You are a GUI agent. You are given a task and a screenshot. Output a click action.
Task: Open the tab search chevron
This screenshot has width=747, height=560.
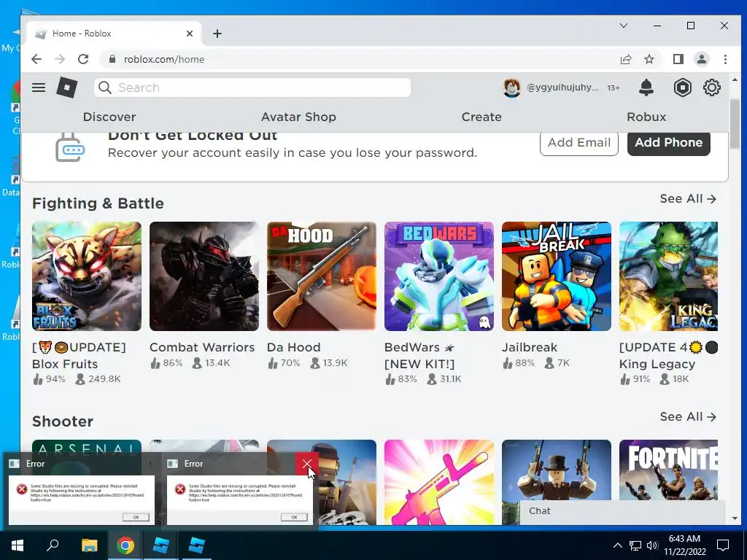click(x=623, y=26)
